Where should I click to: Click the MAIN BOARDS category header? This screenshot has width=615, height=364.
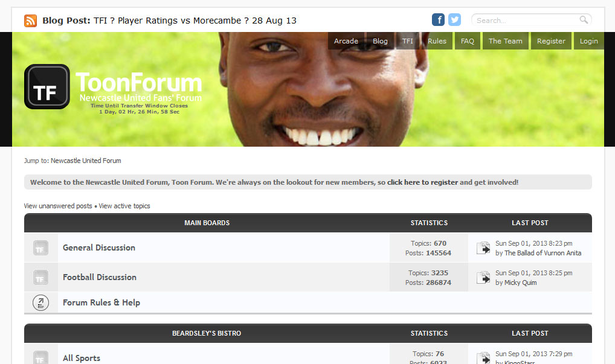tap(207, 223)
